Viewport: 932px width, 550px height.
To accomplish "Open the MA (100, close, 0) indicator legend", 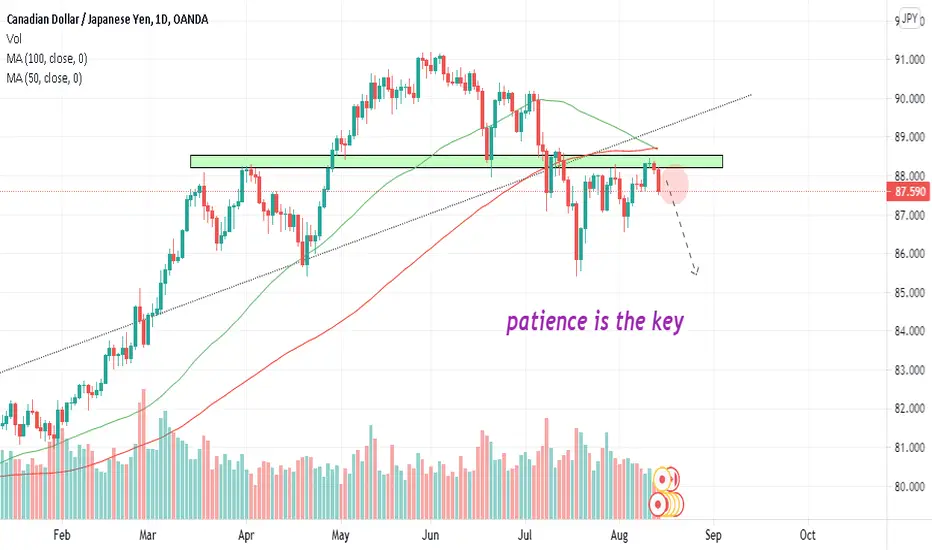I will pyautogui.click(x=47, y=58).
